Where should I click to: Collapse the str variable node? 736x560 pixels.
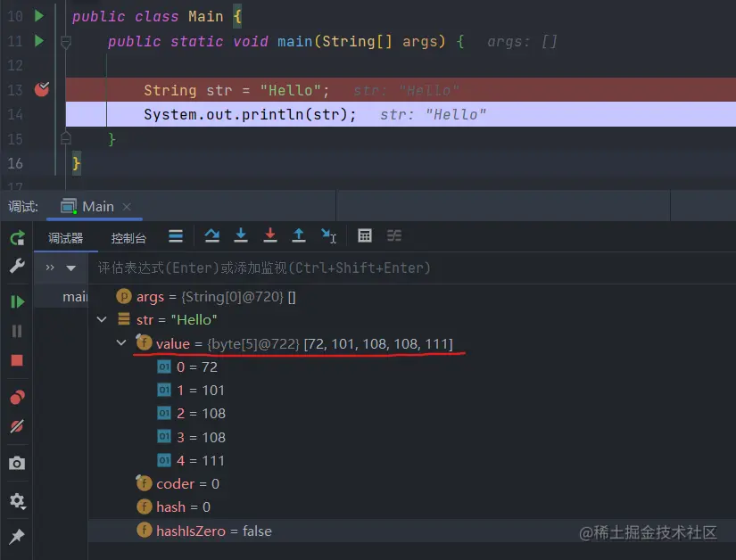click(102, 320)
